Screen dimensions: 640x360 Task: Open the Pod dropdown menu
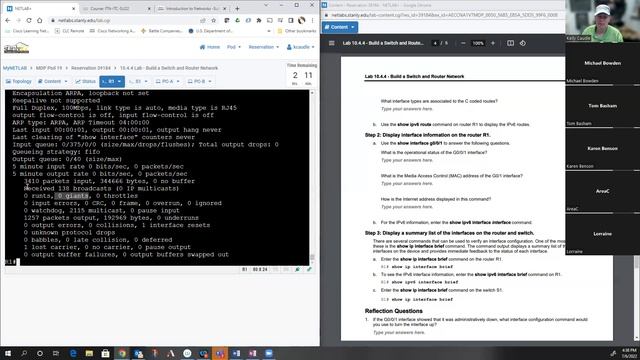pos(234,47)
